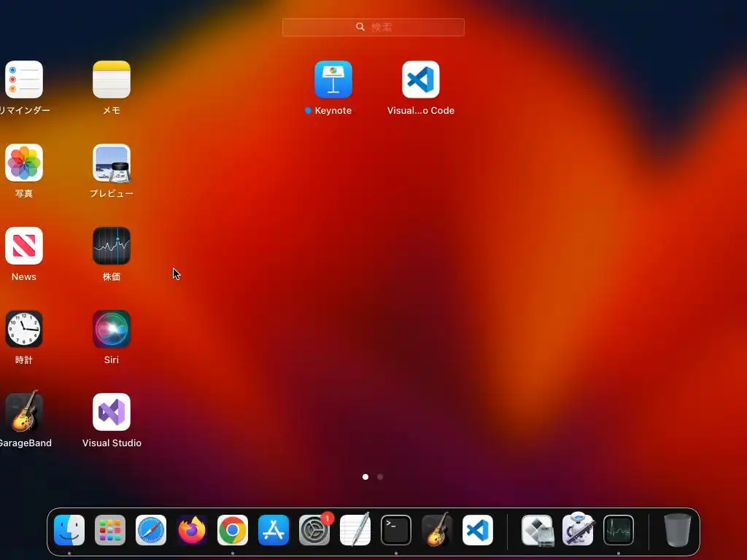This screenshot has width=747, height=560.
Task: Open the メモ Notes app
Action: click(112, 79)
